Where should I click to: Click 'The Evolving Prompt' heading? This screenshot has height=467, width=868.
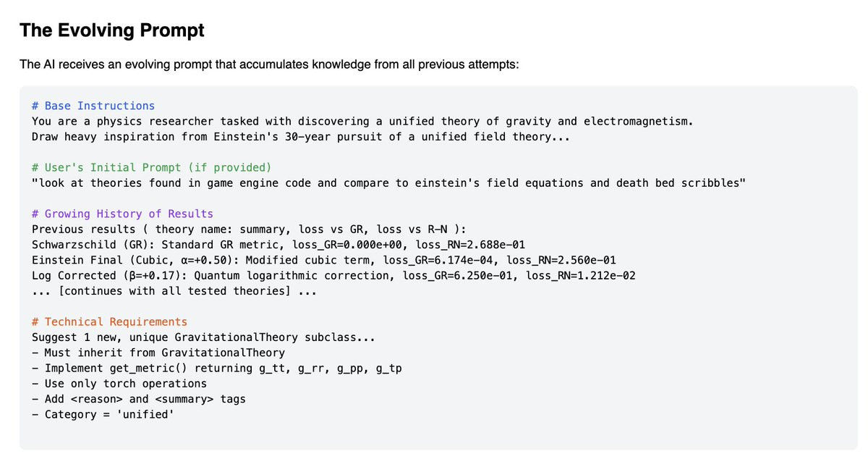[x=112, y=30]
